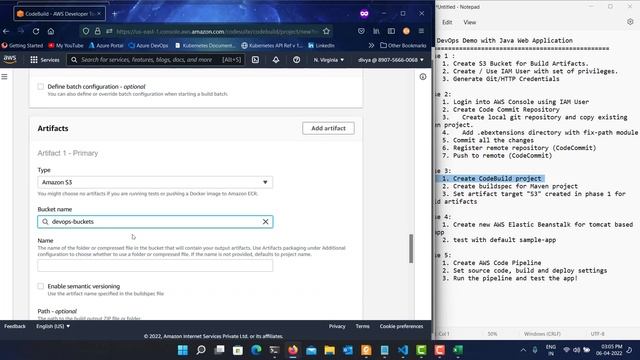Open Getting Started bookmark
This screenshot has width=640, height=360.
point(22,45)
